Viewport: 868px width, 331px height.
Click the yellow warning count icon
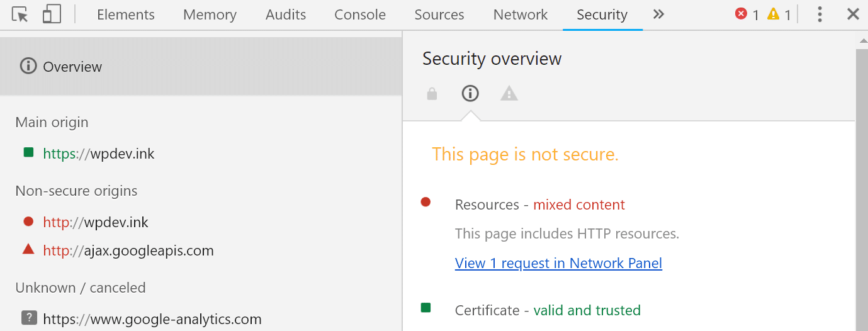click(774, 14)
